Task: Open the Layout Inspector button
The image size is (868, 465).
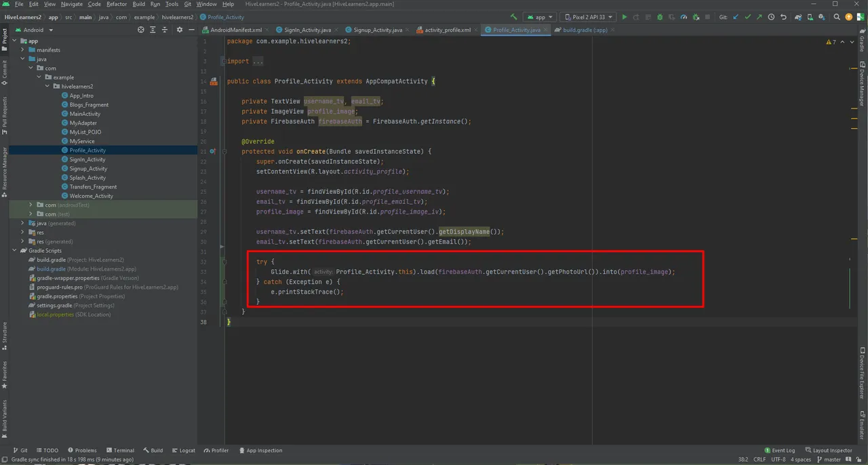Action: [x=828, y=450]
